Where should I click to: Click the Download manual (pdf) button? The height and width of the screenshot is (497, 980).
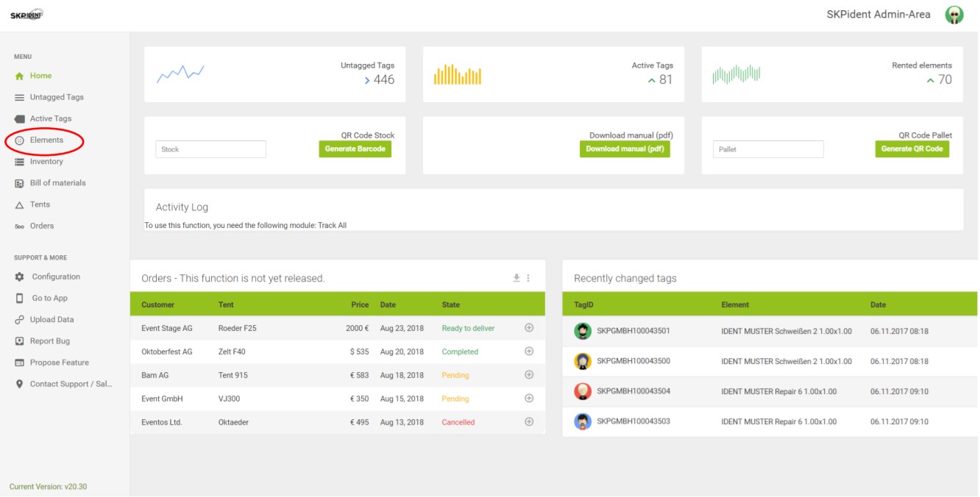point(625,149)
